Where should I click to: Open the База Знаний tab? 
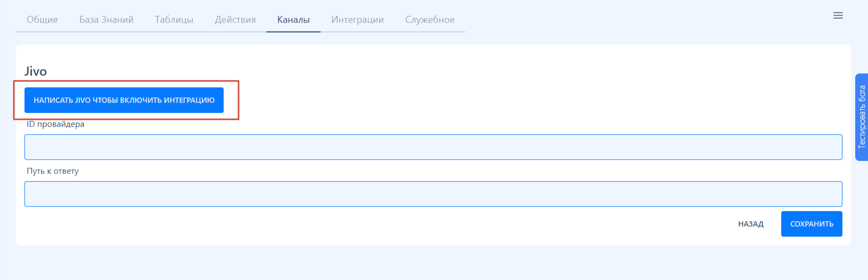pyautogui.click(x=107, y=20)
